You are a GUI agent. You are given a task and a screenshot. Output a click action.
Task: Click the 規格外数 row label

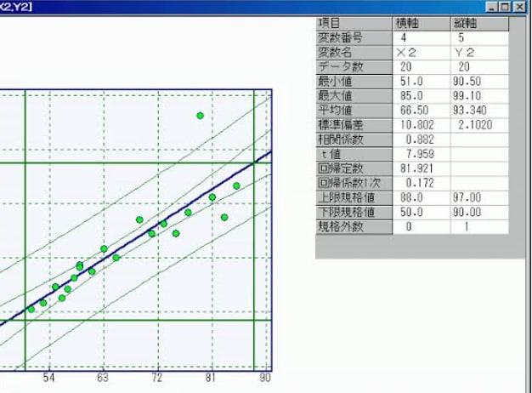[x=354, y=227]
